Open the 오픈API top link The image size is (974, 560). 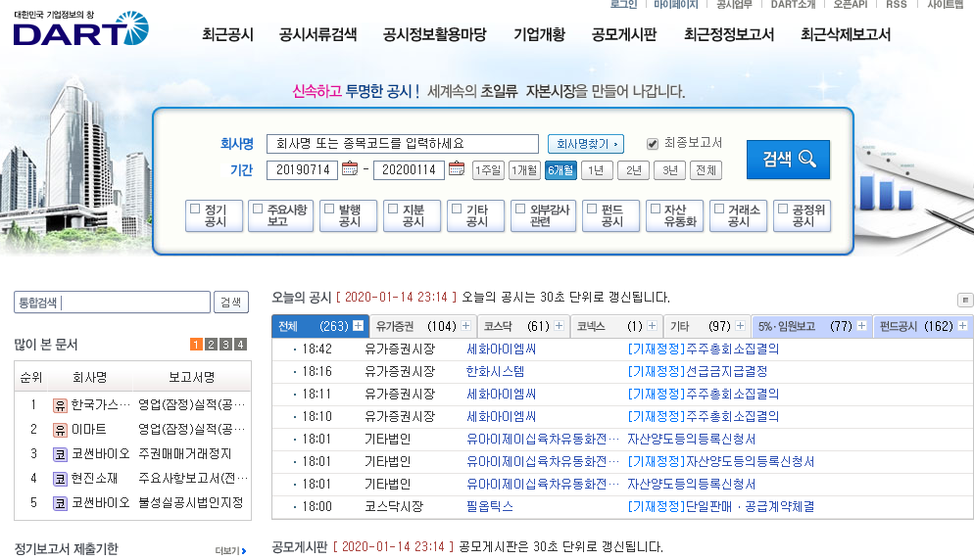click(850, 4)
